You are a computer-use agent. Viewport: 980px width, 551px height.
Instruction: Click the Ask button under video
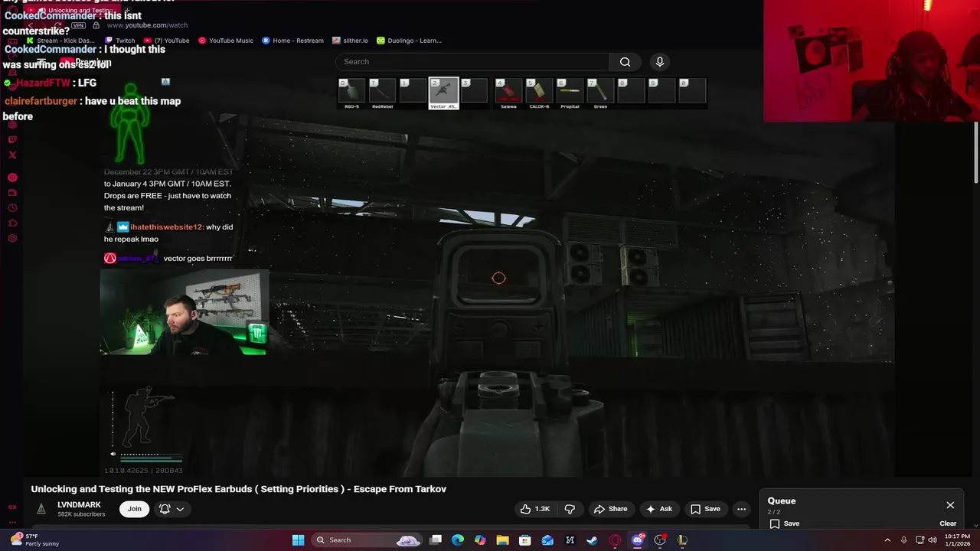pyautogui.click(x=659, y=509)
